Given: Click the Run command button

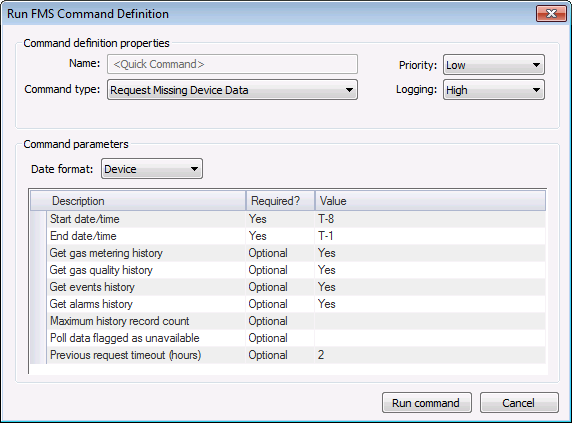Looking at the screenshot, I should pos(426,403).
